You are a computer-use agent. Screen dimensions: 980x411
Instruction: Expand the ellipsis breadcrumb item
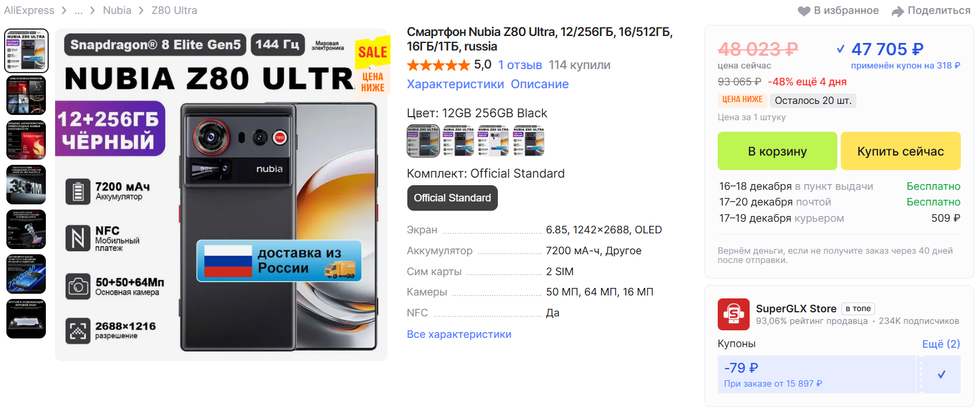point(78,10)
